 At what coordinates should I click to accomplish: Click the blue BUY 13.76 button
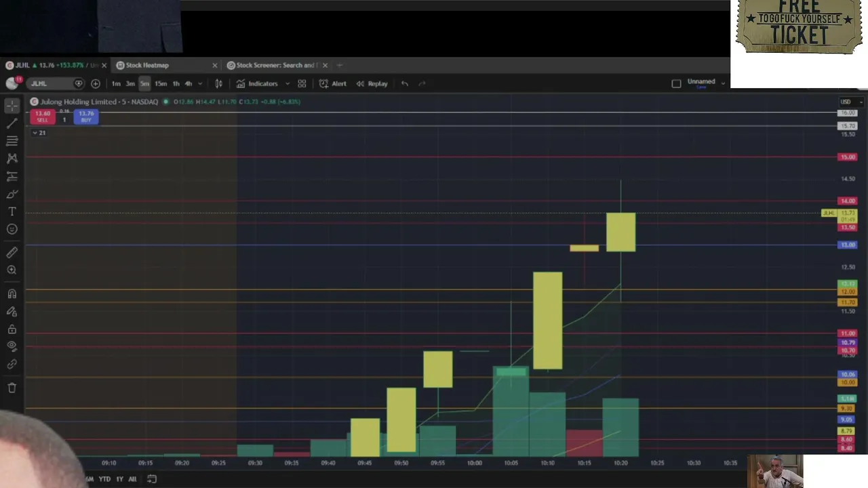(x=85, y=117)
